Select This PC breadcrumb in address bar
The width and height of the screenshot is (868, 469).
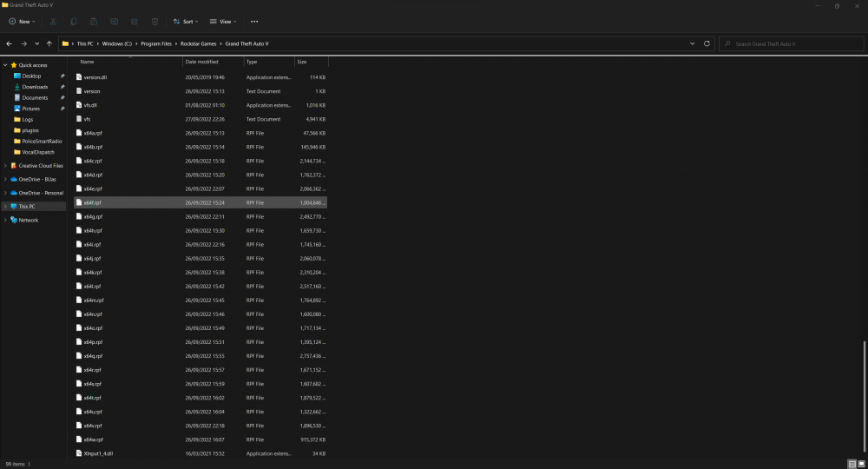coord(85,43)
